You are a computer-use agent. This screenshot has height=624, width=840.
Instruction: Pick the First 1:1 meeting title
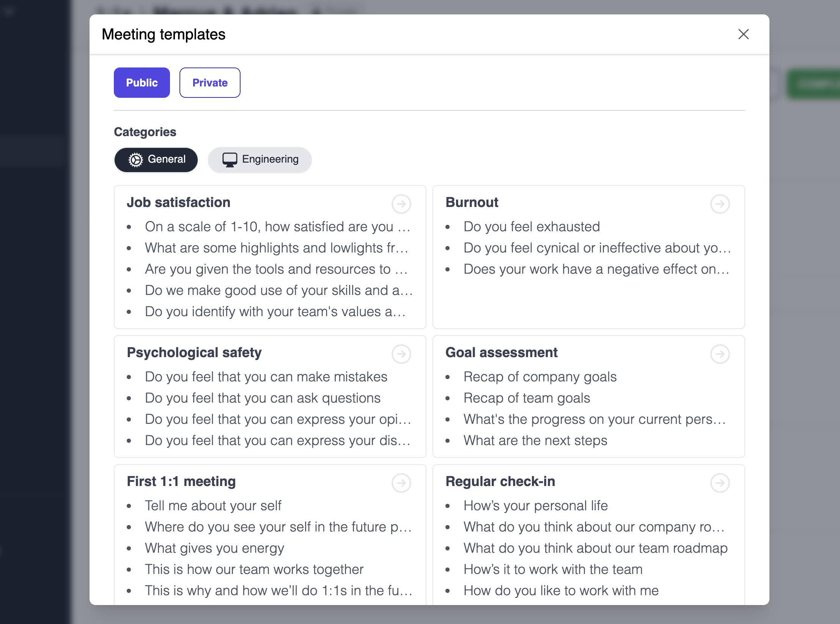point(181,481)
